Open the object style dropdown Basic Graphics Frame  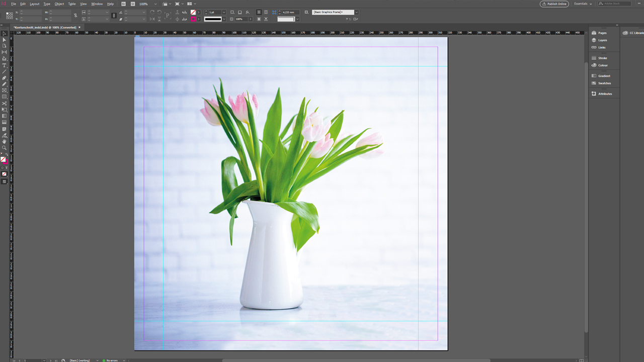[356, 12]
